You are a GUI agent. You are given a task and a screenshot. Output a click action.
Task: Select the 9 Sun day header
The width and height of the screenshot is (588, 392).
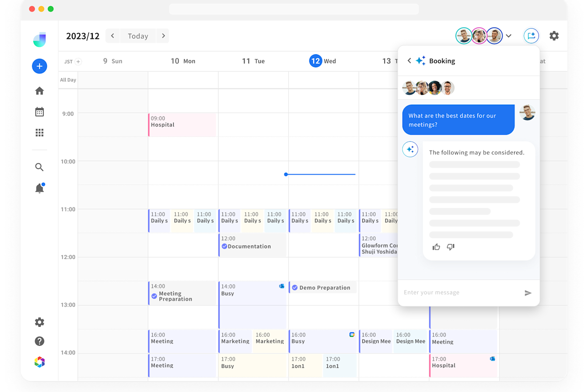(112, 61)
